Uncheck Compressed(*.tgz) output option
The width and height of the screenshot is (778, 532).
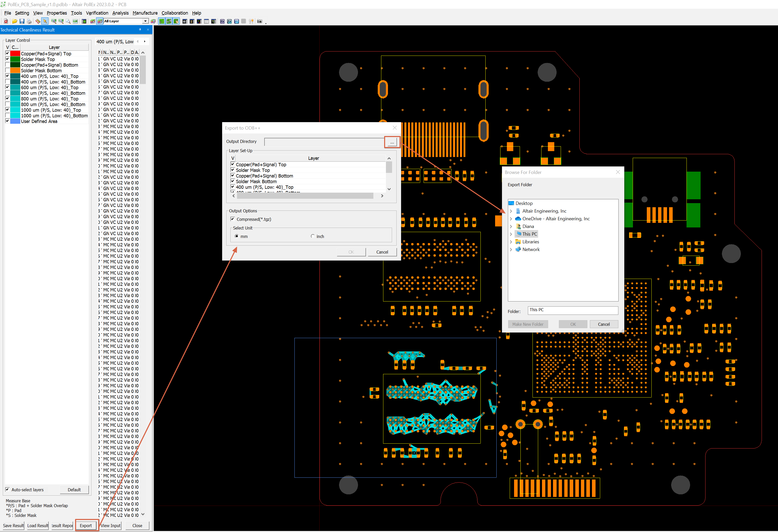[233, 219]
